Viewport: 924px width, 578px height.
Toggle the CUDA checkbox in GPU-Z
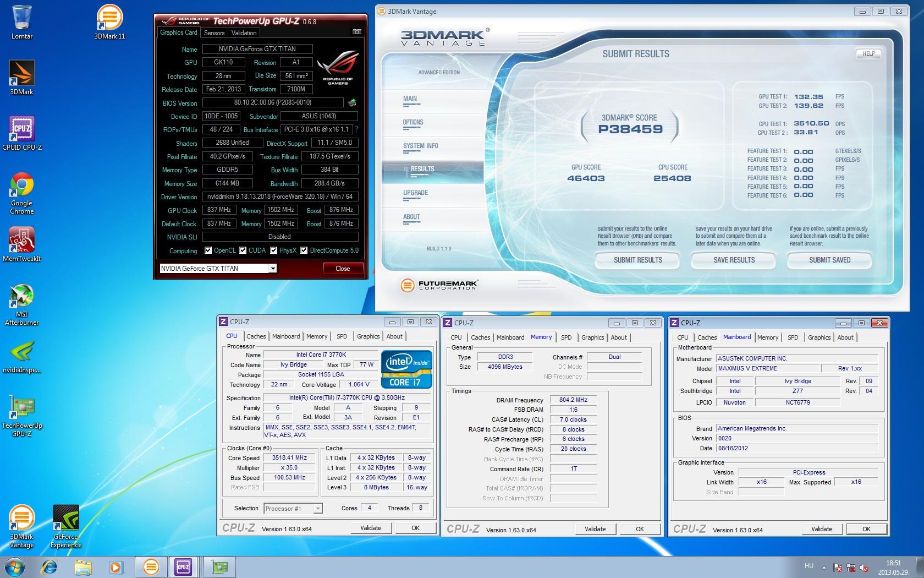pyautogui.click(x=243, y=250)
